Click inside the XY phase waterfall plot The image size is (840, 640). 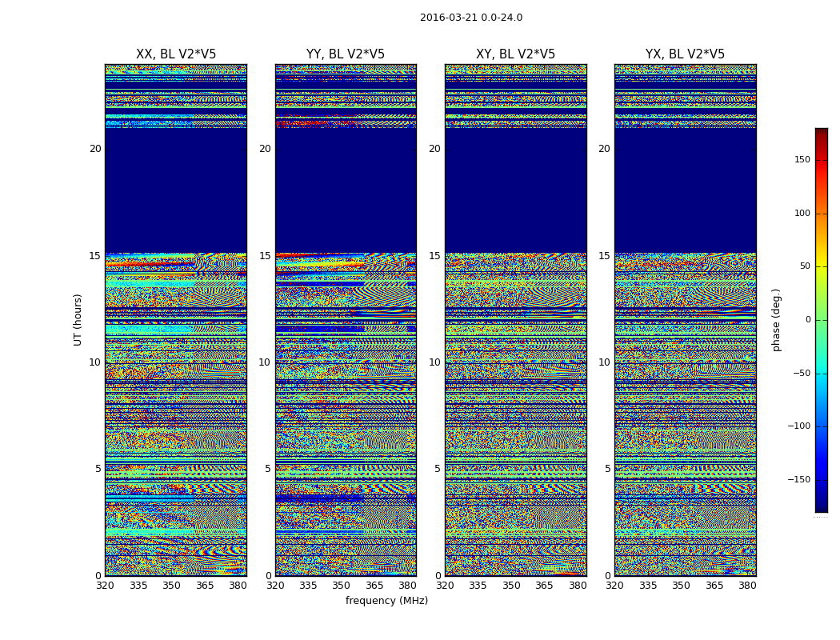(x=515, y=320)
